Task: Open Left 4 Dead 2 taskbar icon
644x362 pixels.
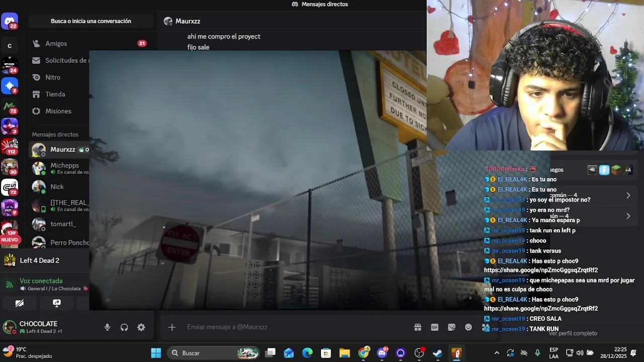Action: point(456,353)
